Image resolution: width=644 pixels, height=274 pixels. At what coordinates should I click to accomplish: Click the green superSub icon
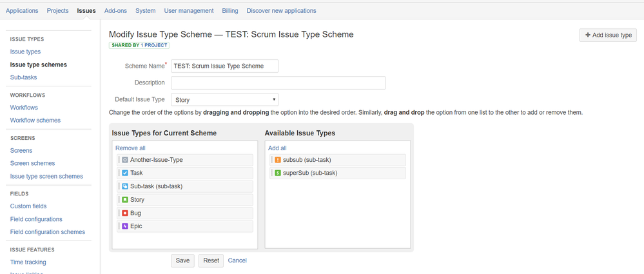278,173
